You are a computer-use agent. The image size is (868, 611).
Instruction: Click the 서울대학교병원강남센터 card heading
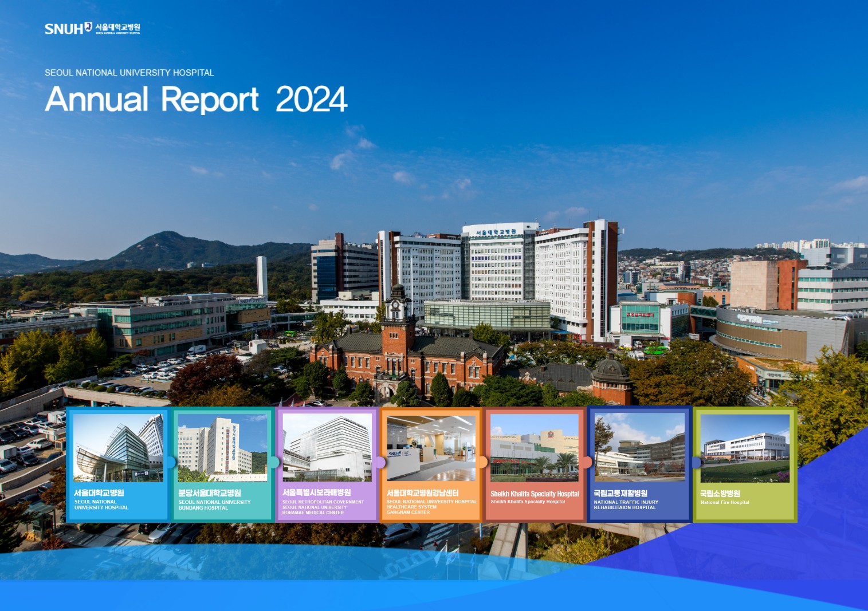(x=423, y=492)
